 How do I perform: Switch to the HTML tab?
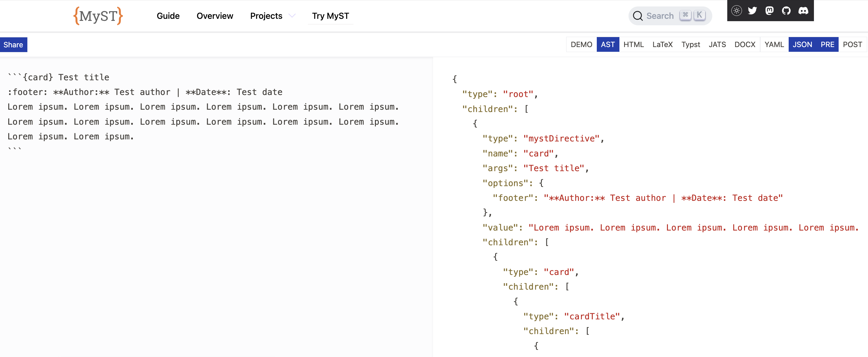[633, 44]
